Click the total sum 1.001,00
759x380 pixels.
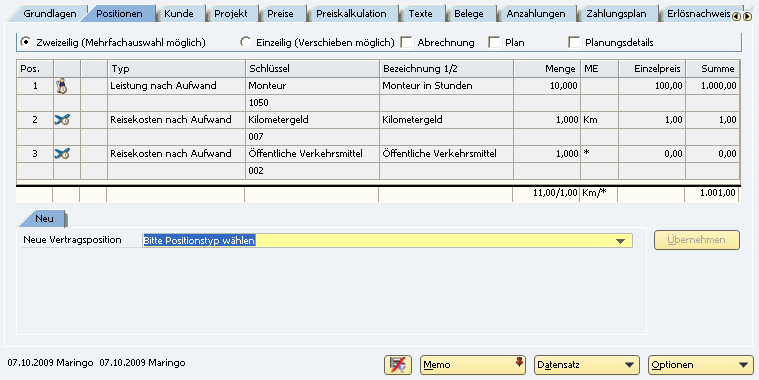712,193
